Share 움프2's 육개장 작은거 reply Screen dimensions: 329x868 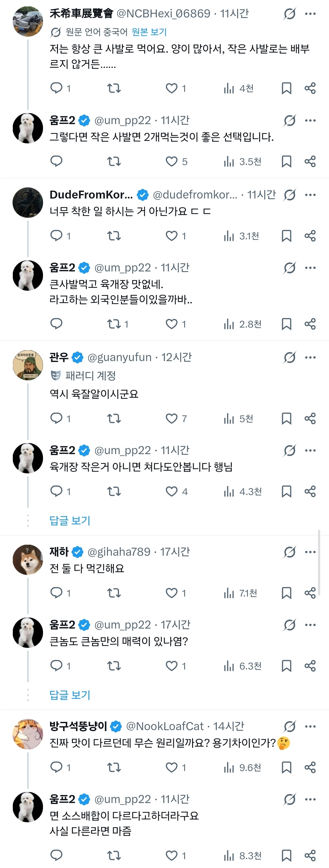[310, 492]
